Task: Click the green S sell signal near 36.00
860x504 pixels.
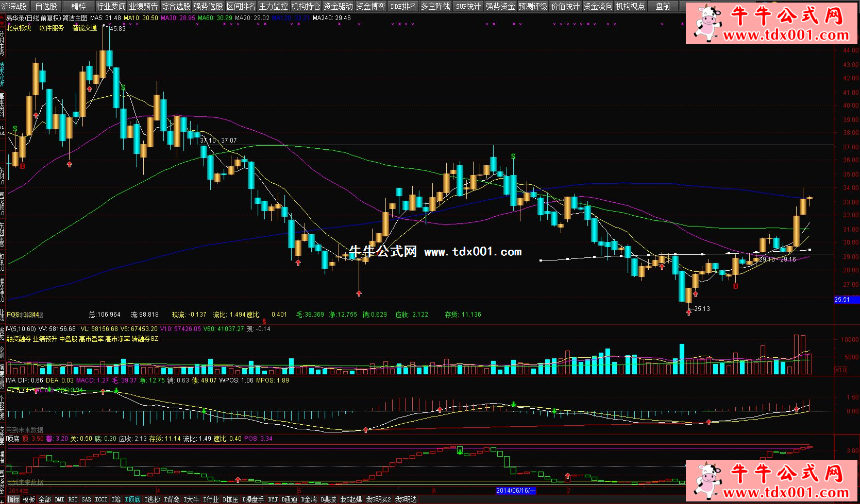Action: coord(513,157)
